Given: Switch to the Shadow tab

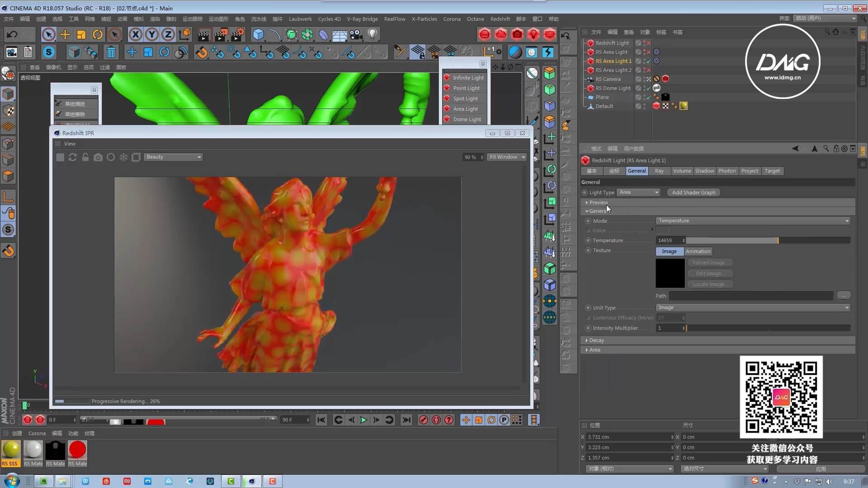Looking at the screenshot, I should tap(704, 171).
